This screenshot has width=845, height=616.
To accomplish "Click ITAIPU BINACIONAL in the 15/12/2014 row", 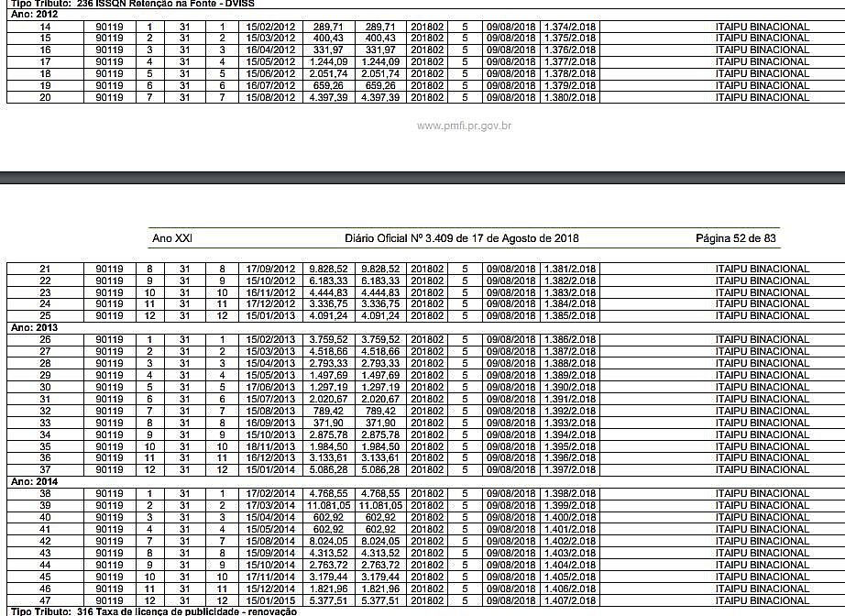I will (763, 588).
